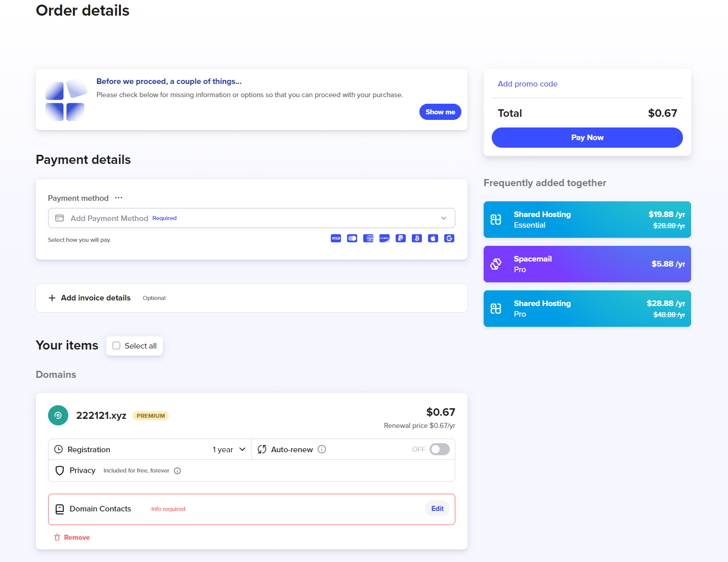Click the Privacy shield icon
Viewport: 728px width, 562px height.
click(60, 470)
